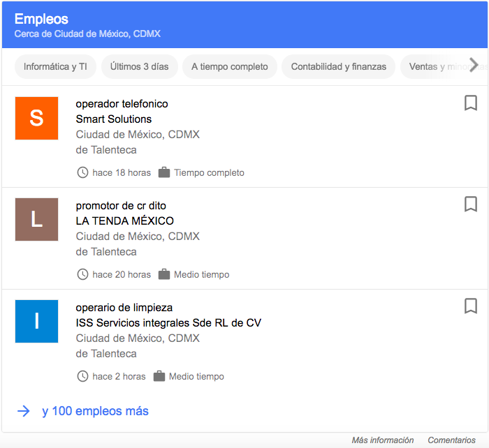Bookmark the operario de limpieza job
This screenshot has height=448, width=489.
pyautogui.click(x=471, y=306)
